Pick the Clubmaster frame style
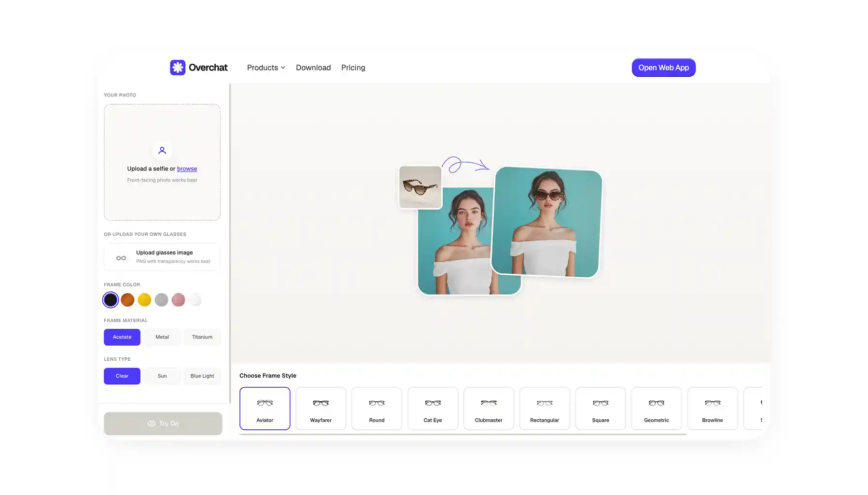The height and width of the screenshot is (495, 868). coord(489,408)
